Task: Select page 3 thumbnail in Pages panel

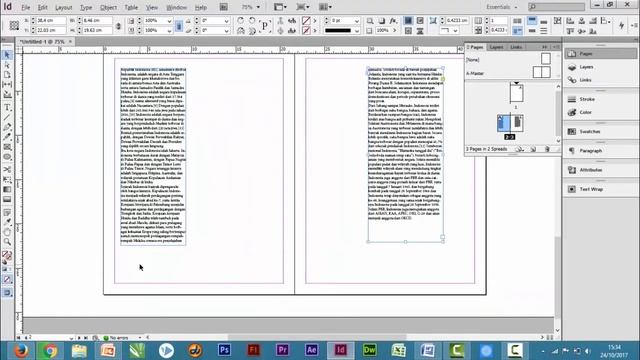Action: [517, 123]
